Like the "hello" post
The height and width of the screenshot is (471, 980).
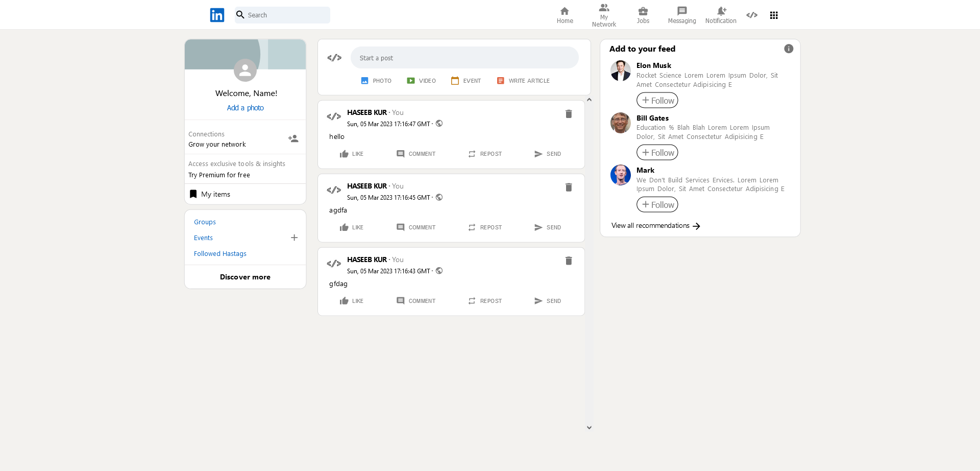click(x=351, y=153)
